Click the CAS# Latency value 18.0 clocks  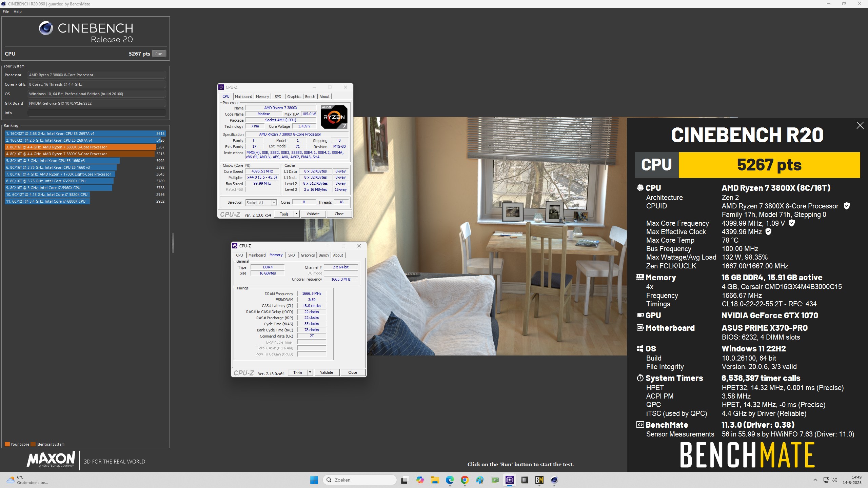pos(312,306)
